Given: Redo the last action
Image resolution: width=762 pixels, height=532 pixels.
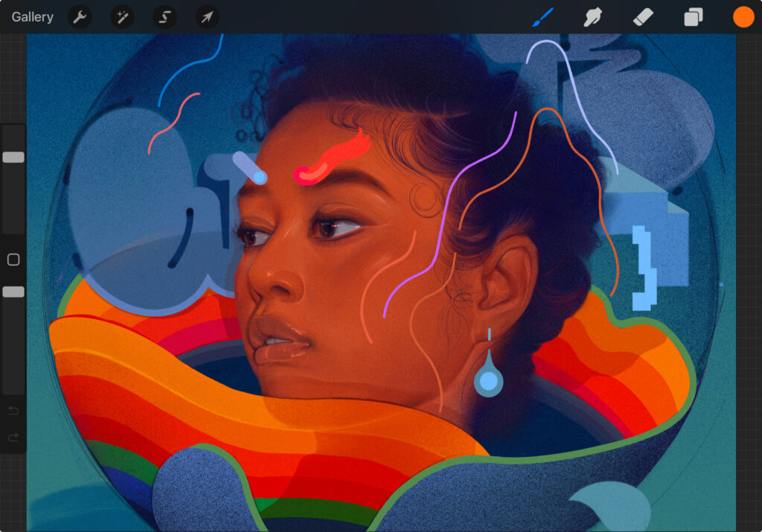Looking at the screenshot, I should tap(13, 438).
